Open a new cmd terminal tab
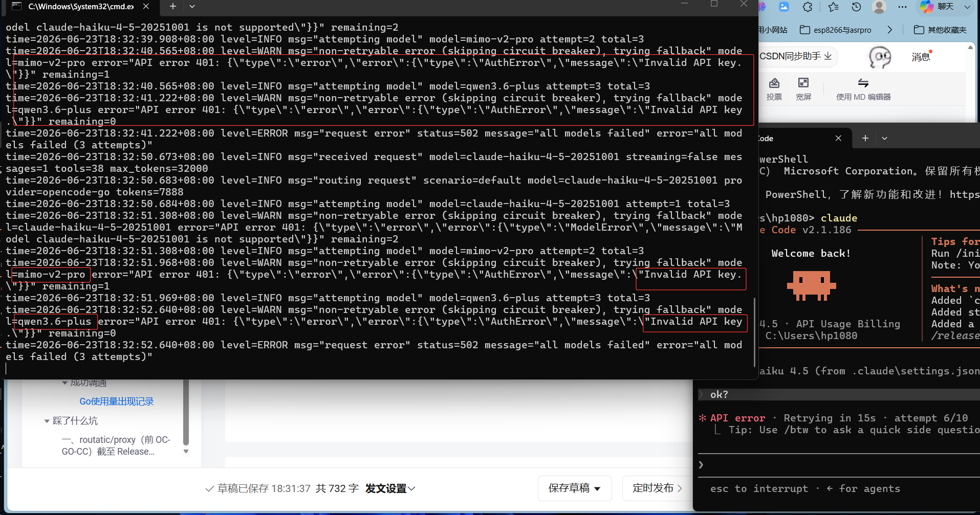The height and width of the screenshot is (515, 980). 173,6
